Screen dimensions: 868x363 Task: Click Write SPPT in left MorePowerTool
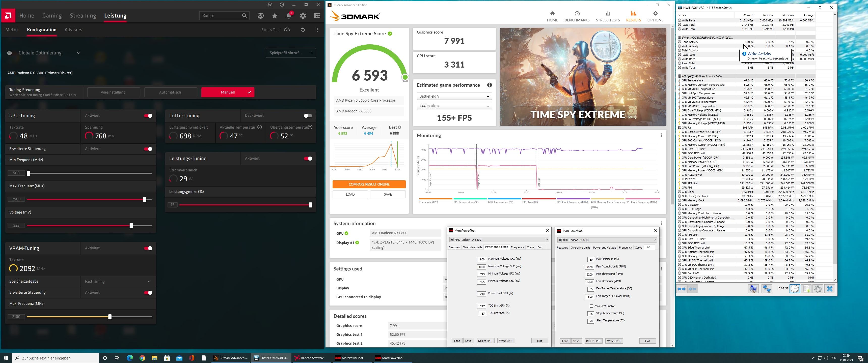coord(505,341)
